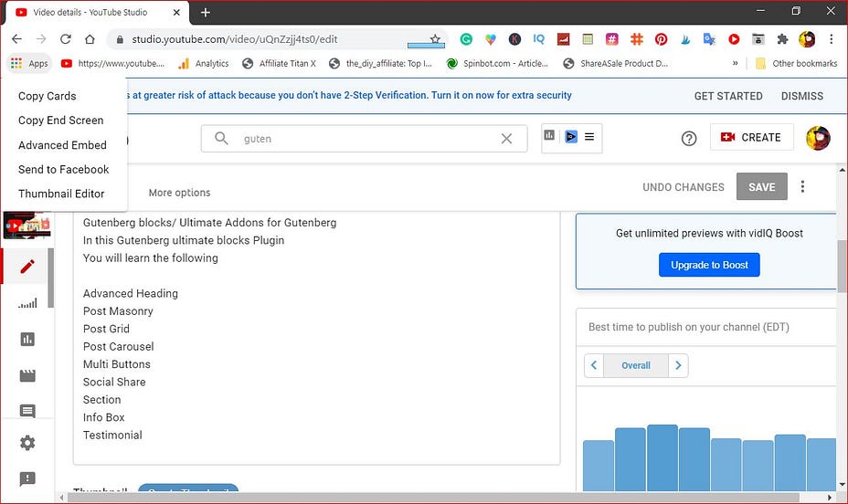Open the Spinbot.com bookmark
Screen dimensions: 848x504
pyautogui.click(x=497, y=63)
